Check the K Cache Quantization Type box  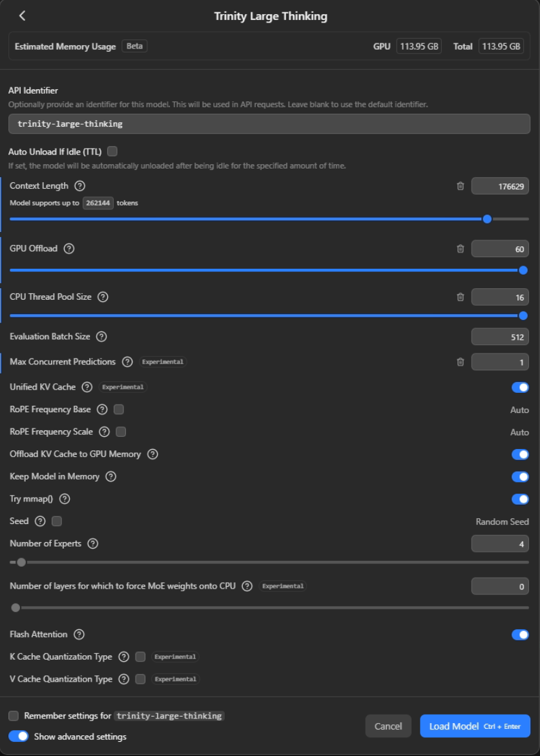point(140,656)
